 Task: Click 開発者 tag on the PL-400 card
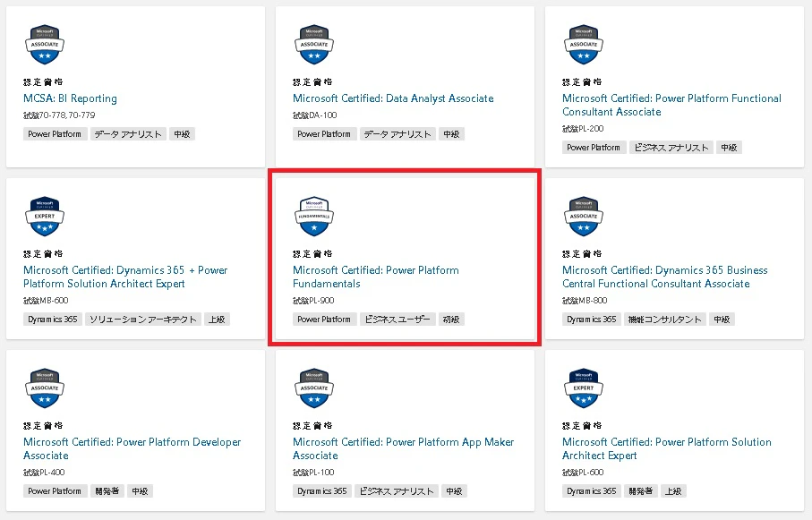(107, 491)
